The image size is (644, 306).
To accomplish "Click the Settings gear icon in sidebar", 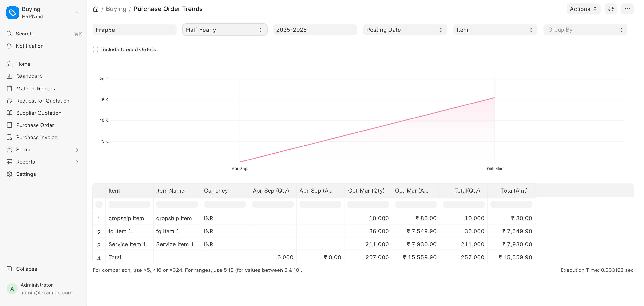I will [x=9, y=174].
